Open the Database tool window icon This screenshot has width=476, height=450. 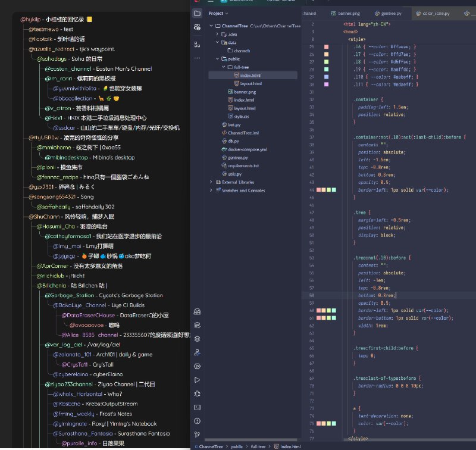(198, 325)
